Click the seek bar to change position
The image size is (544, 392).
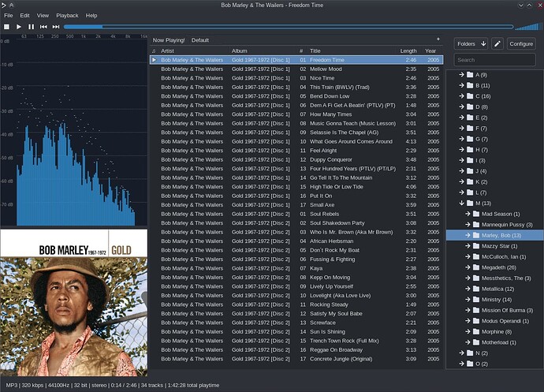coord(289,27)
